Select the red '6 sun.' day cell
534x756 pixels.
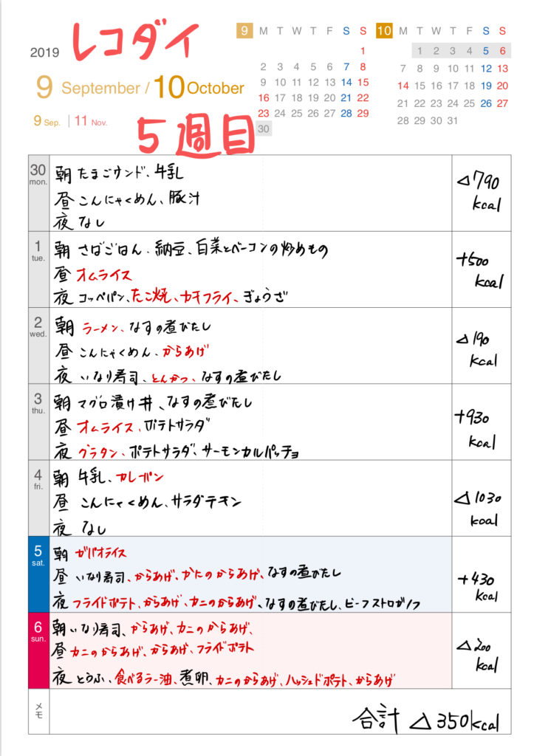pyautogui.click(x=38, y=650)
